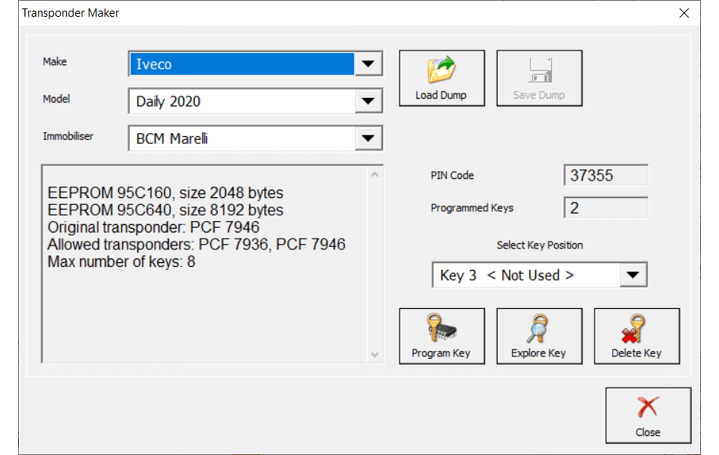Select the highlighted Iveco make field
719x455 pixels.
coord(242,64)
